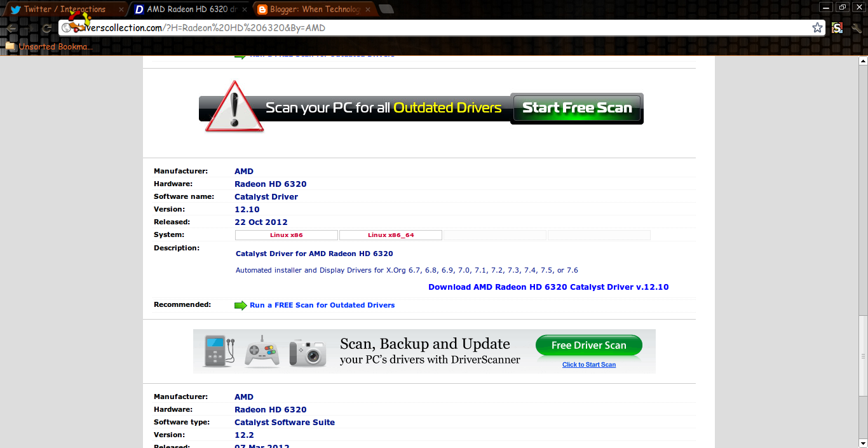Switch to the Twitter / Interactions tab
This screenshot has height=448, width=868.
65,10
